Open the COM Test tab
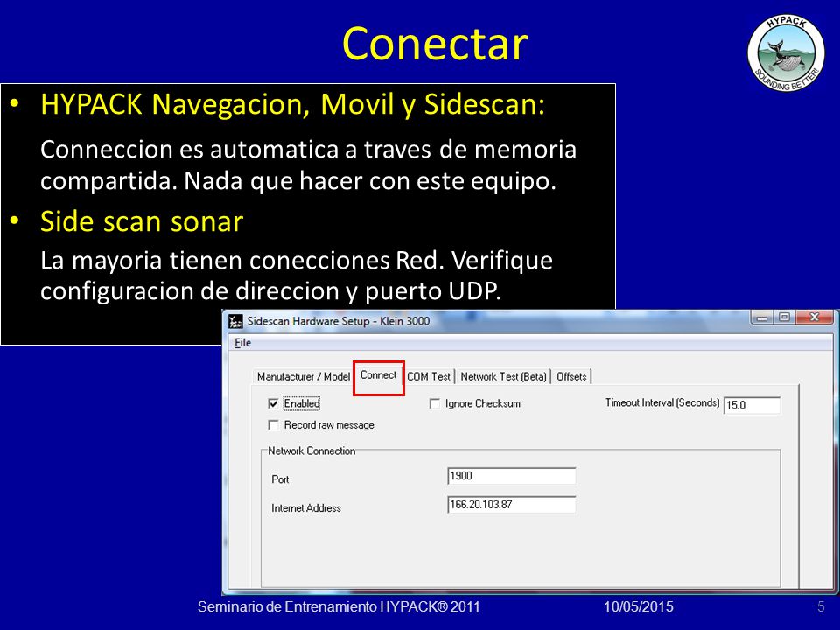 point(429,376)
